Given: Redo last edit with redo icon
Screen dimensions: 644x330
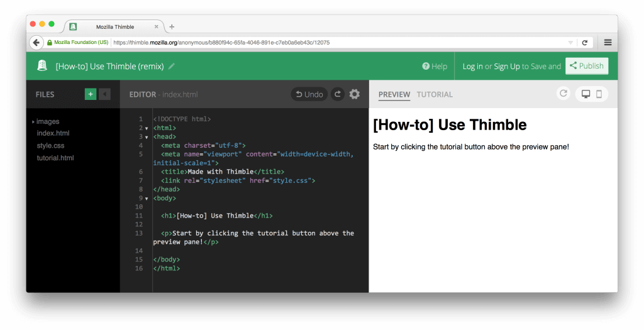Looking at the screenshot, I should [x=338, y=94].
